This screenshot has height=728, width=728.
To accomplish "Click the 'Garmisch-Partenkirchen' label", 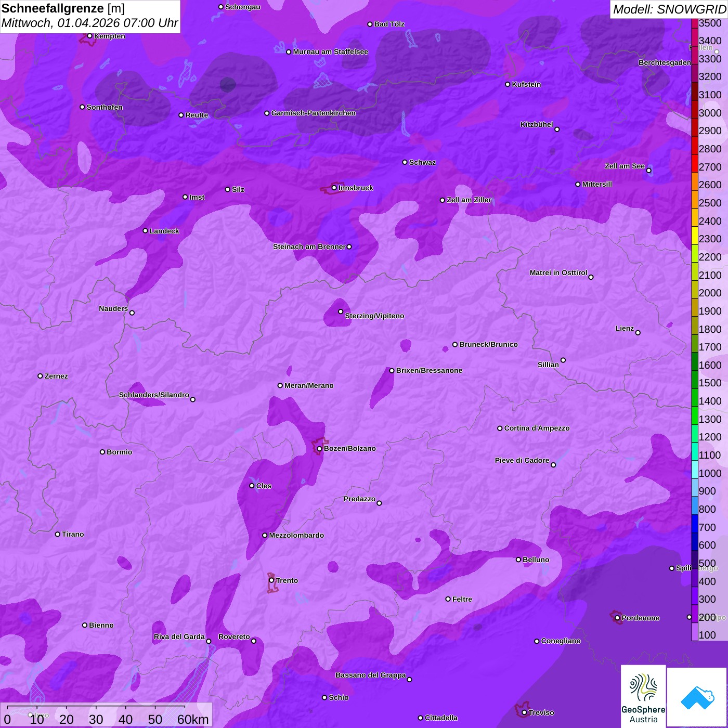I will point(314,113).
